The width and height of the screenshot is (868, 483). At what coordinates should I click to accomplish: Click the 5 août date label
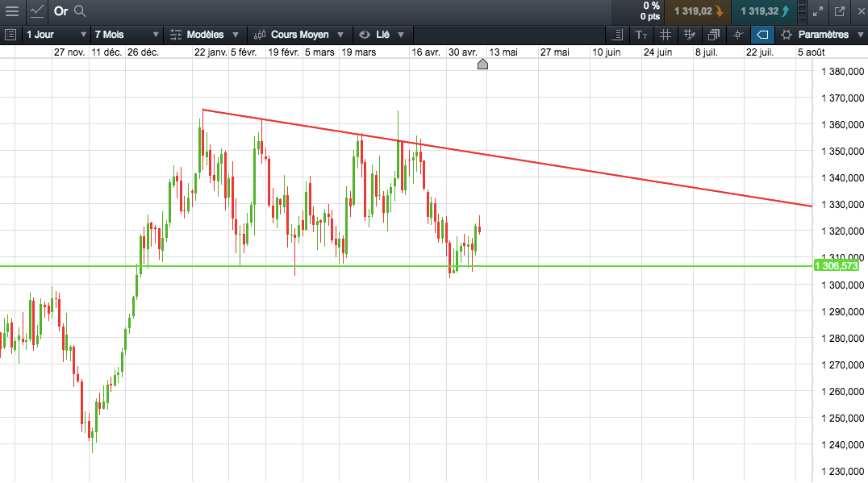click(811, 52)
